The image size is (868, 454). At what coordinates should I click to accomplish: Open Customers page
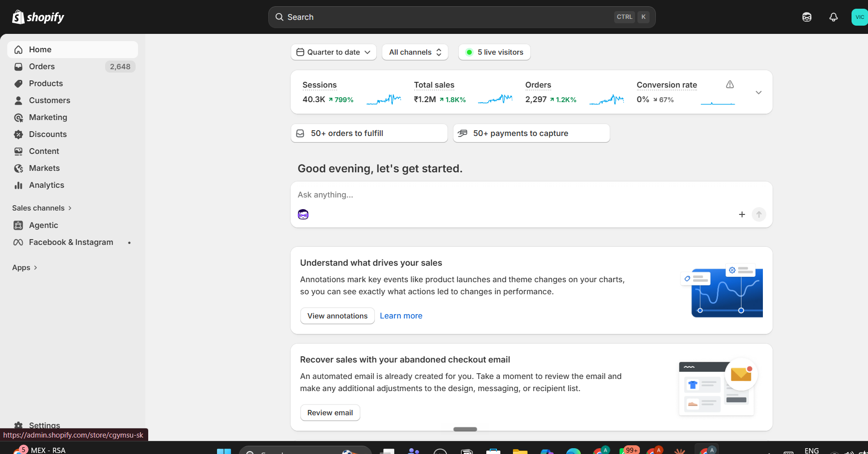coord(73,100)
